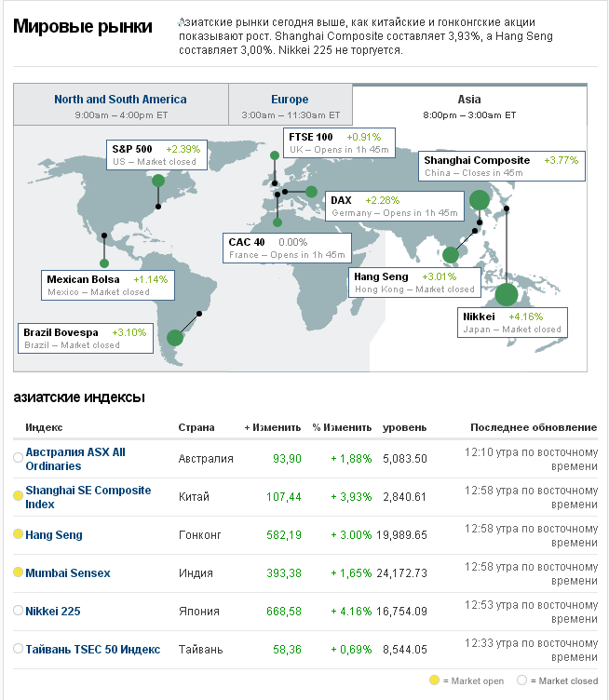Click the 19,989.65 level value
This screenshot has height=700, width=609.
pyautogui.click(x=402, y=535)
